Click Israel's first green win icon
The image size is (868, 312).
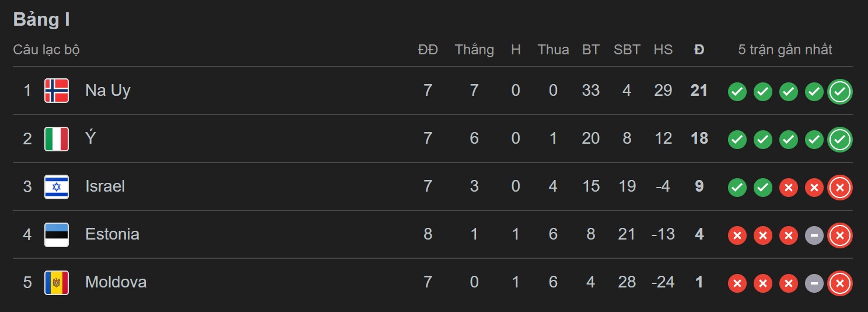tap(737, 188)
